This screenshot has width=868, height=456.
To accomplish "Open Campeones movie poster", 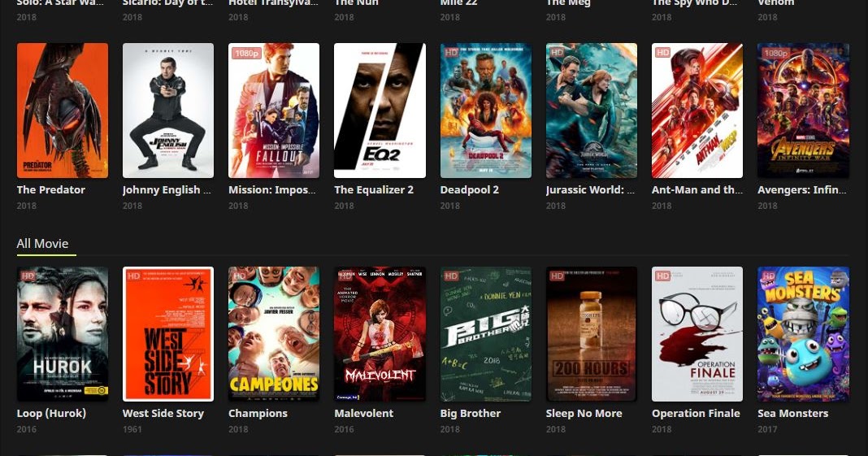I will click(x=274, y=334).
